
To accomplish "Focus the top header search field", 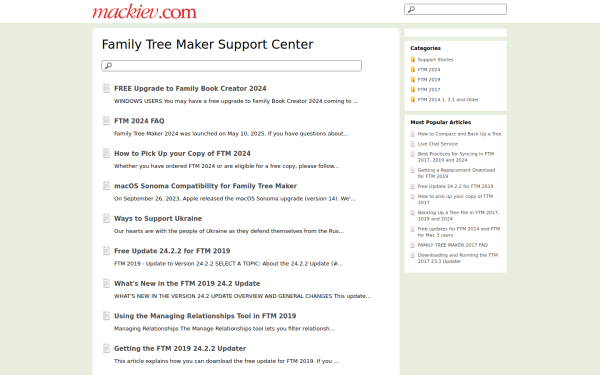I will pos(455,9).
